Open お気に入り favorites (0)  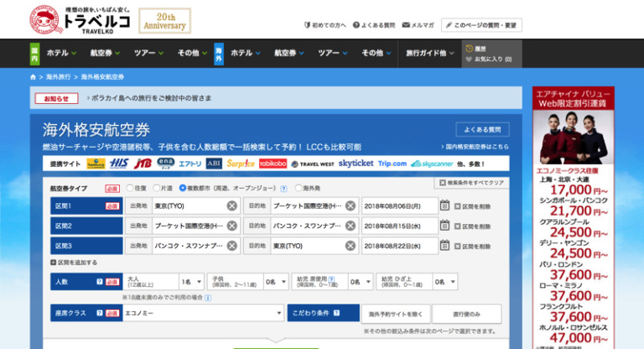[489, 60]
